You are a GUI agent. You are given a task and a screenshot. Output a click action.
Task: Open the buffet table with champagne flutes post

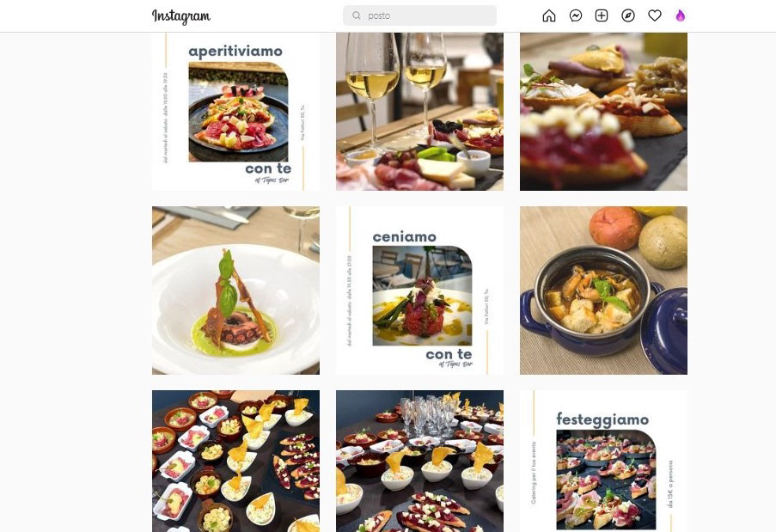419,462
